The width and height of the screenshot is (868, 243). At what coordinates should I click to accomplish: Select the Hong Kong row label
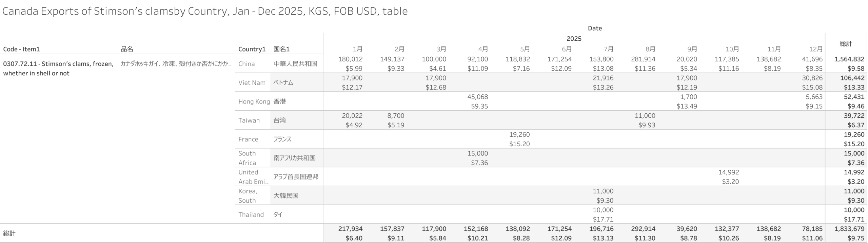click(254, 101)
